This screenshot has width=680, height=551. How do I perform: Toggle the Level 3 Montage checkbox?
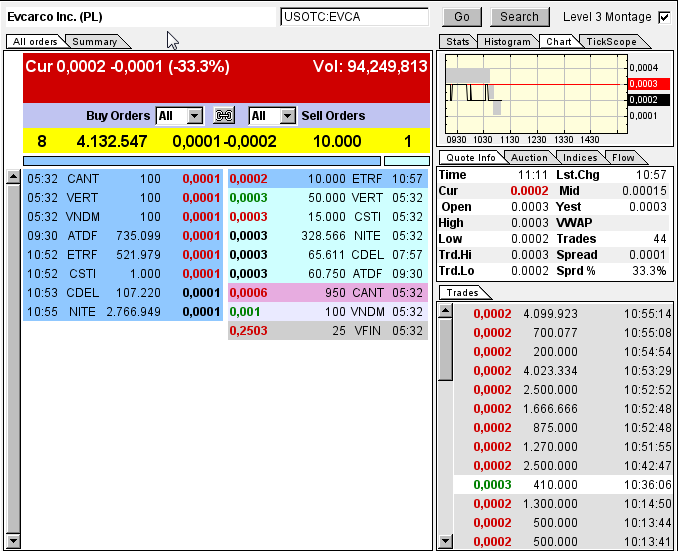pos(664,17)
